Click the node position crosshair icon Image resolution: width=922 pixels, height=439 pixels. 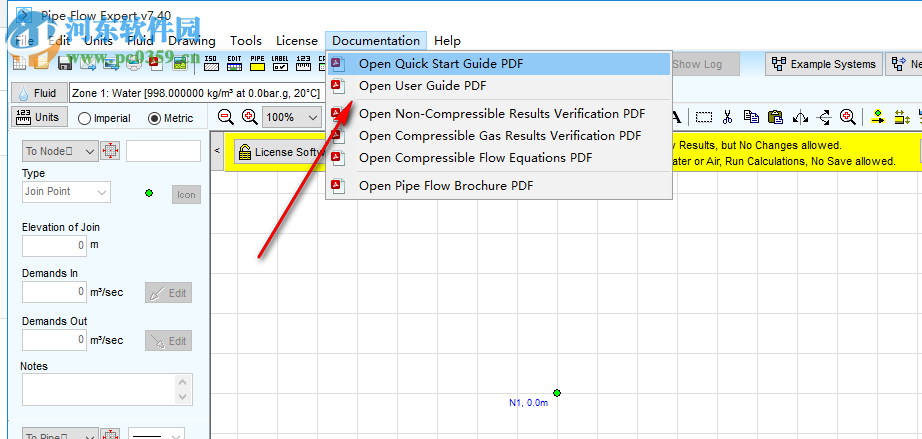tap(110, 151)
